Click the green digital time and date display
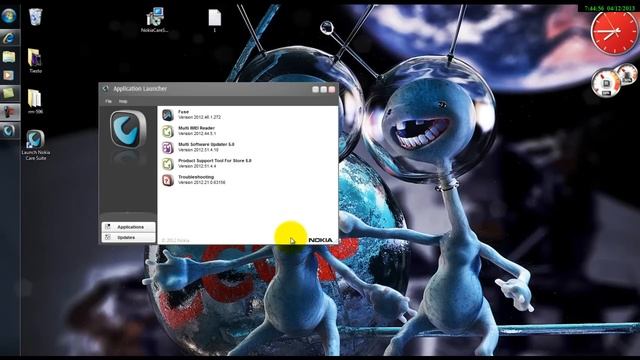The image size is (640, 360). pyautogui.click(x=609, y=8)
